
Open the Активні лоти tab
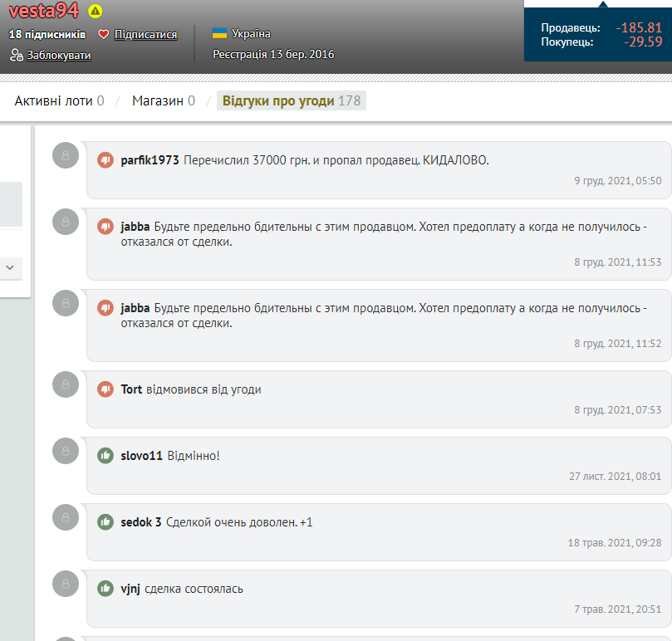click(x=59, y=100)
